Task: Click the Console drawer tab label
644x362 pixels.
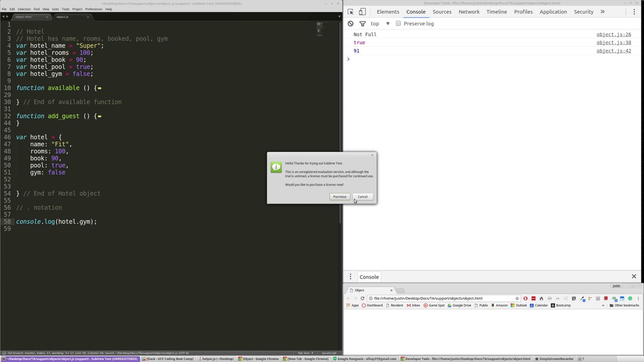Action: (x=369, y=277)
